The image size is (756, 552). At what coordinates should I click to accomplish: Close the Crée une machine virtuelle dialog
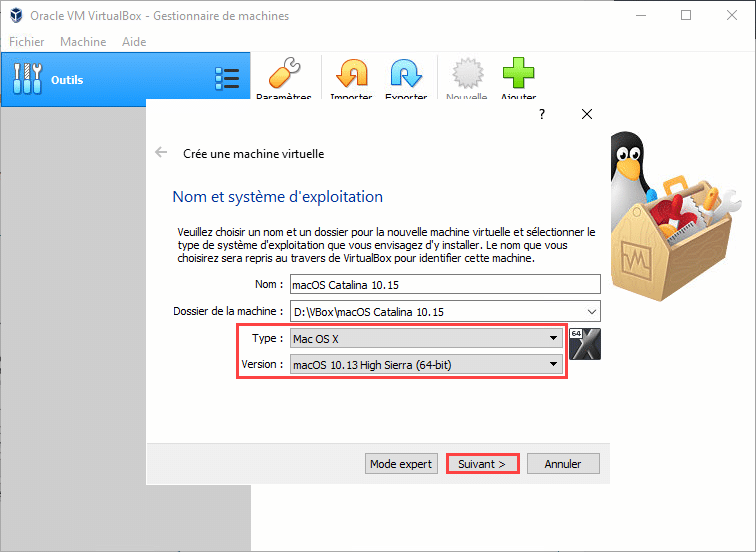587,114
